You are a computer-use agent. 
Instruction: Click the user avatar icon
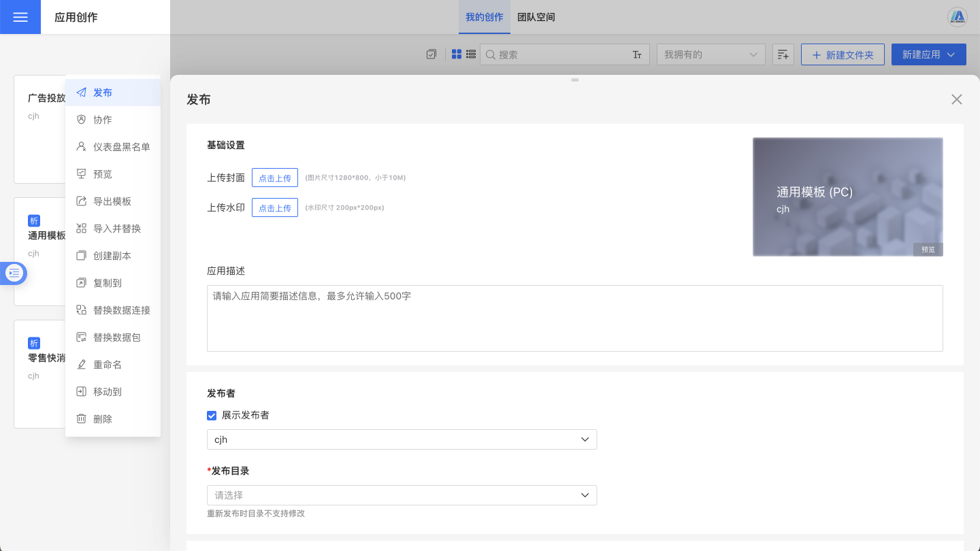tap(958, 17)
